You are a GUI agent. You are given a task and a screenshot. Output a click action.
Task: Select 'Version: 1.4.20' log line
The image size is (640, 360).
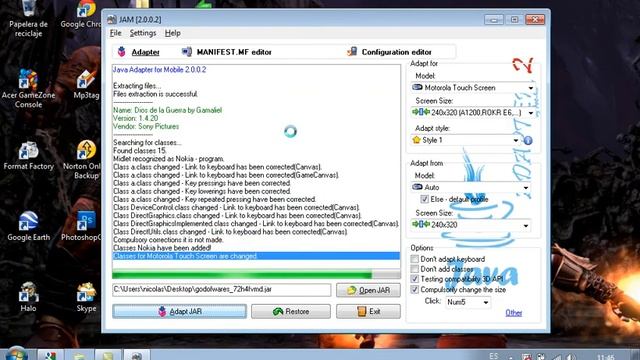click(x=136, y=118)
